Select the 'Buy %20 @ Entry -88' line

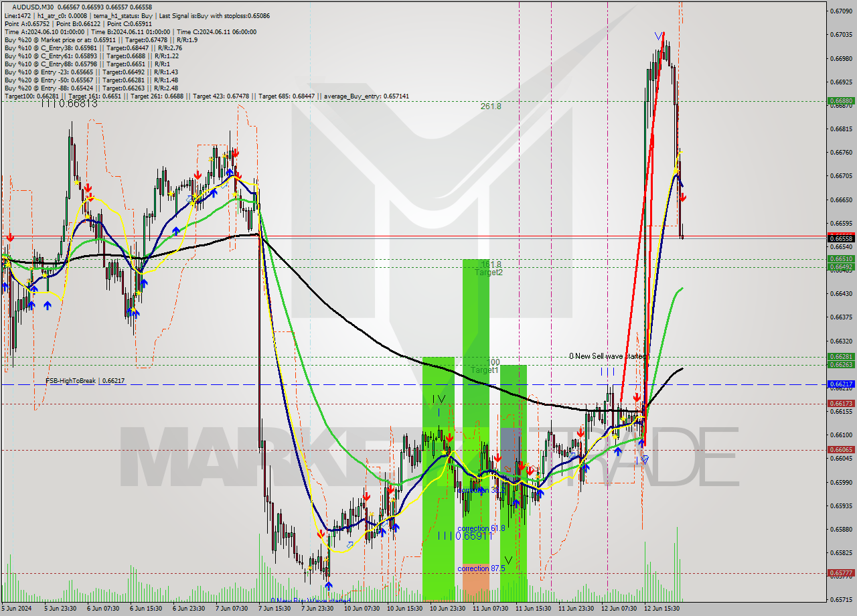(91, 88)
